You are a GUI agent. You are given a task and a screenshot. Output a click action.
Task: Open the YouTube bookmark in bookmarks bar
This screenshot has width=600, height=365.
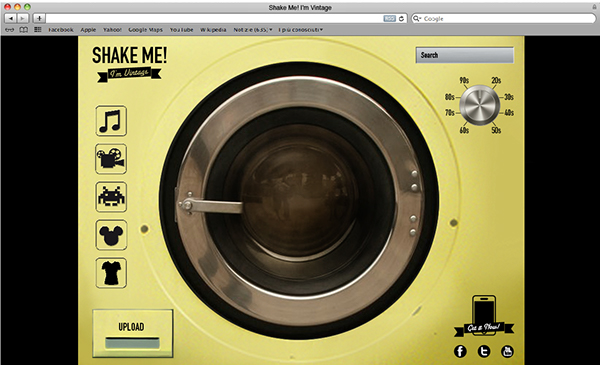point(181,29)
